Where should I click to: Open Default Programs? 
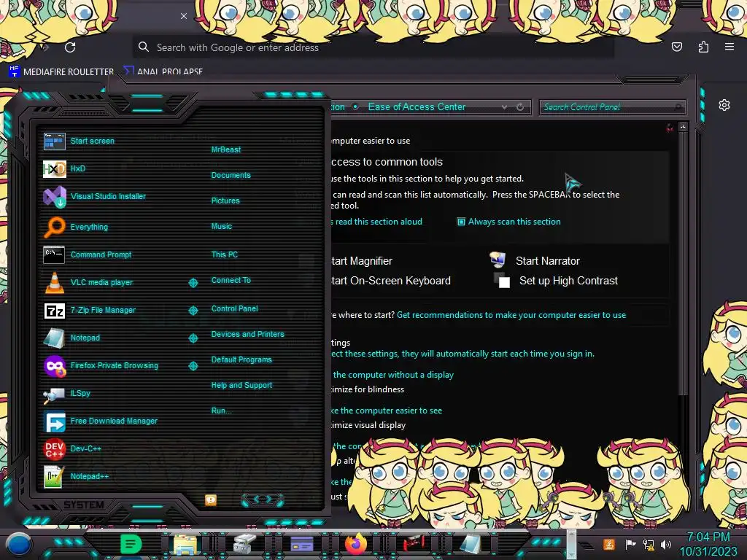241,360
